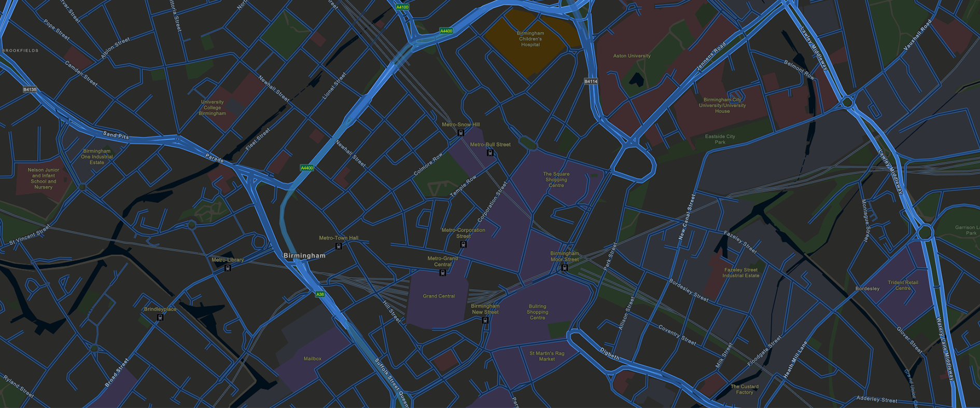The image size is (980, 408).
Task: Click the Eastside City Park label
Action: coord(720,139)
